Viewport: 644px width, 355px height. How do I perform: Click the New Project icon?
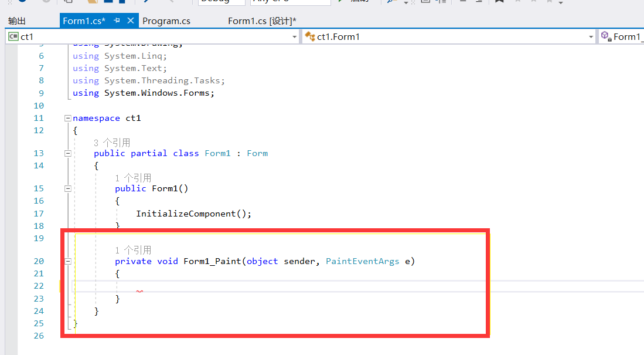66,3
